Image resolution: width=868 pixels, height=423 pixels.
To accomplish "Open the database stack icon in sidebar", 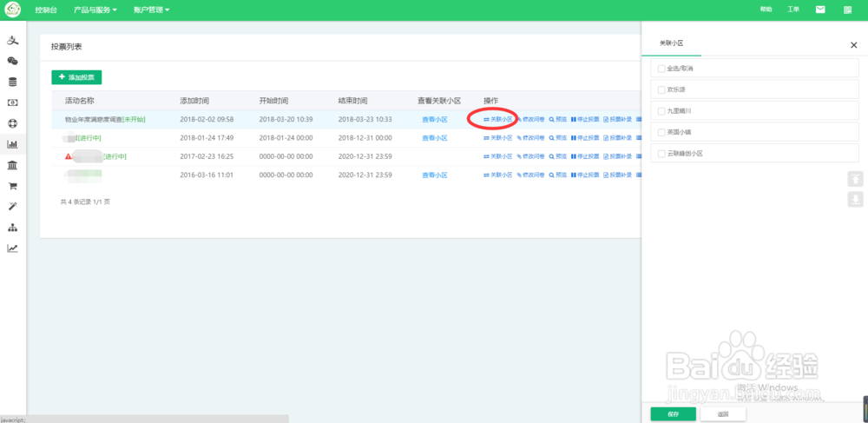I will [12, 82].
